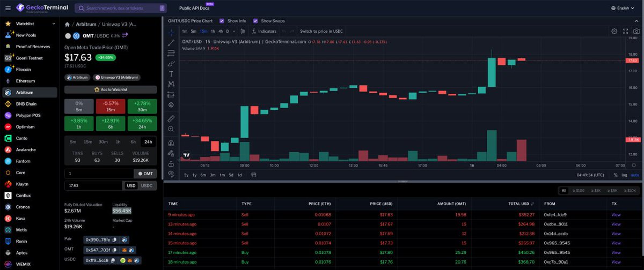644x270 pixels.
Task: Hide all drawings with eye icon
Action: tap(171, 174)
